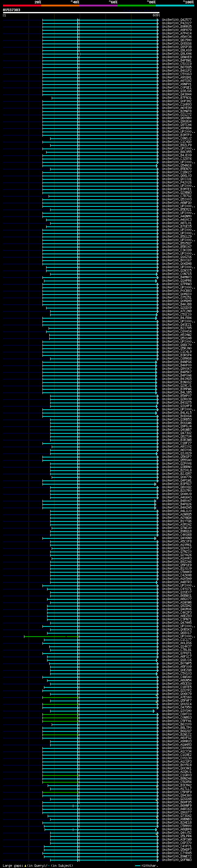Select label UniRef100_Q31HF9

(177, 406)
